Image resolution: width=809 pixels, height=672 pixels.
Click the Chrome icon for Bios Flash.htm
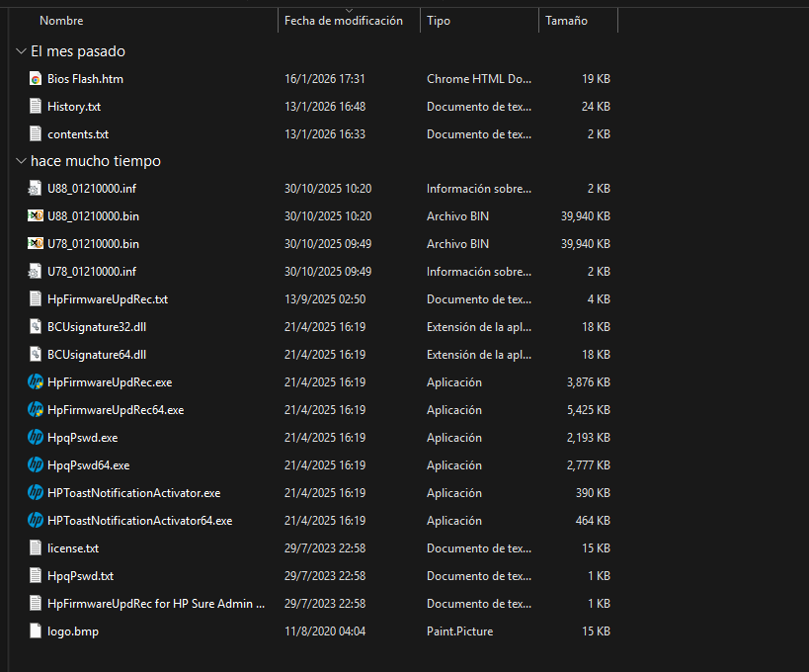pos(36,78)
